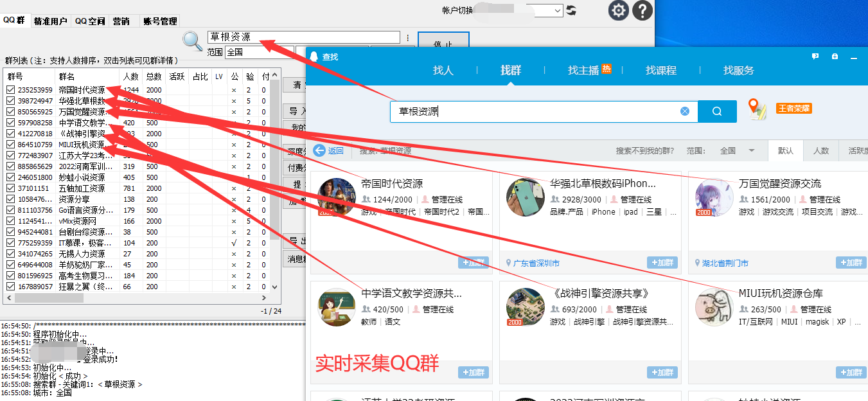Open 万国觉醒资源交流 group avatar
868x401 pixels.
point(714,197)
